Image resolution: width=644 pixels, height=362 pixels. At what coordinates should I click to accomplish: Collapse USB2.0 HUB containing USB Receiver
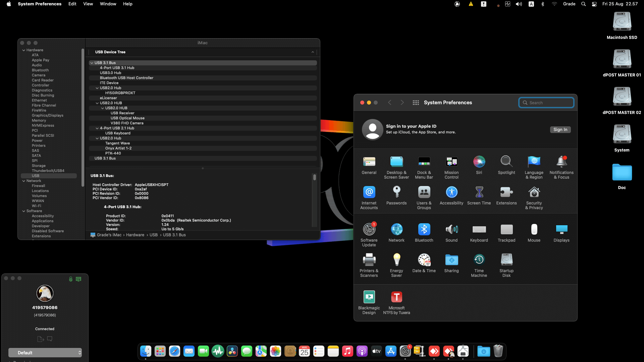tap(103, 108)
